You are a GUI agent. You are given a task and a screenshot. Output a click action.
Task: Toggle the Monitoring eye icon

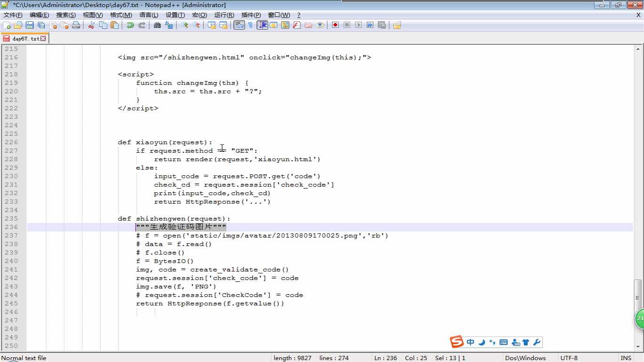pos(320,25)
